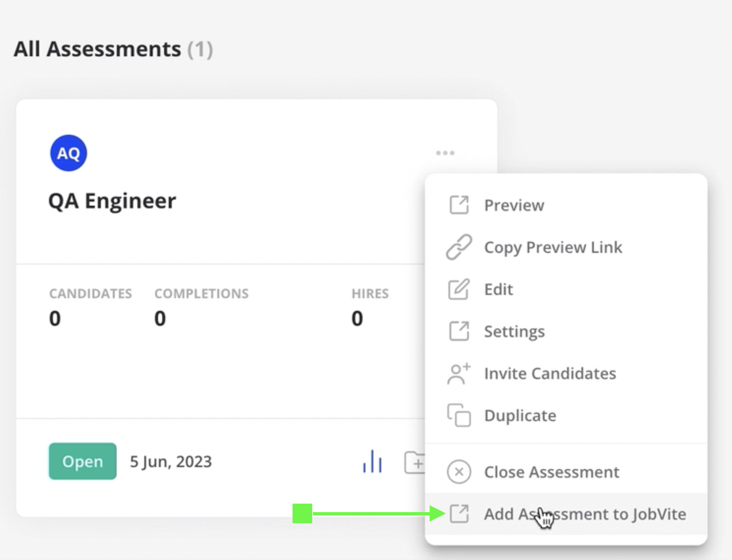The image size is (732, 560).
Task: Click Close Assessment menu item
Action: [x=566, y=471]
